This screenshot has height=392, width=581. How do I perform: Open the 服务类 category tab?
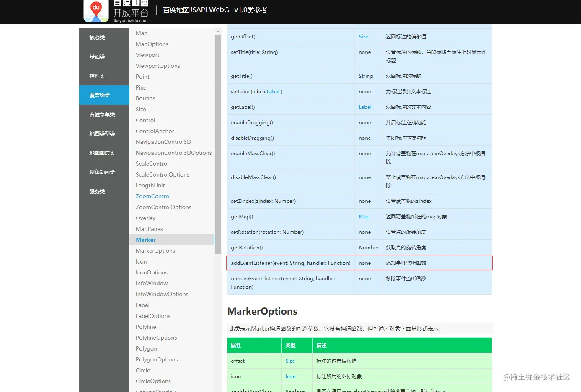click(104, 191)
